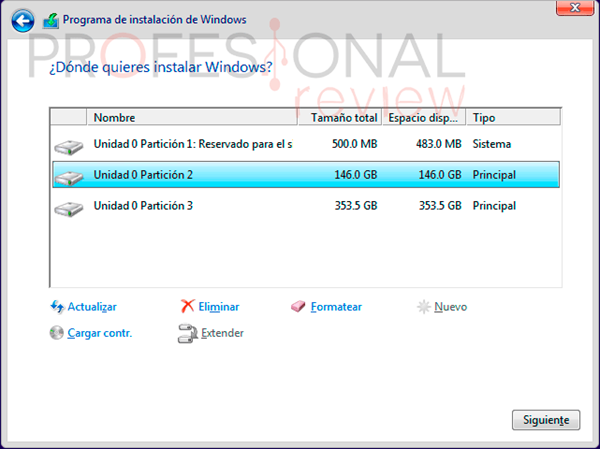600x449 pixels.
Task: Click the pink eraser Formatear icon
Action: tap(298, 306)
